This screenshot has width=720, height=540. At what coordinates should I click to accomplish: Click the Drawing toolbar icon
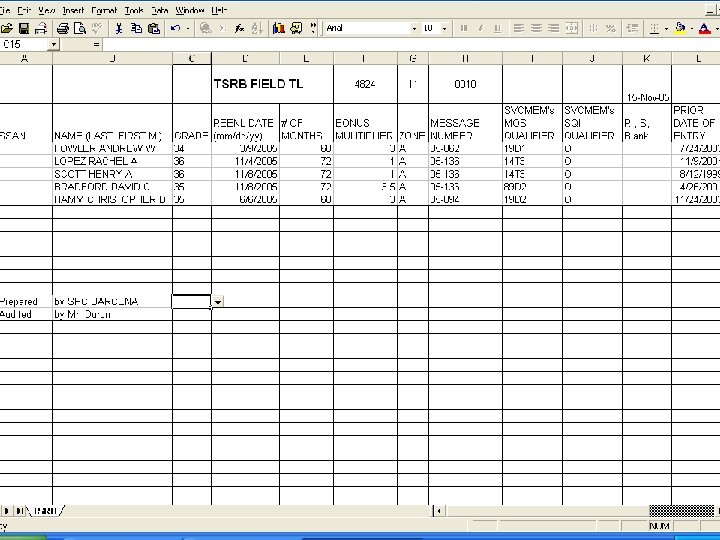coord(296,28)
